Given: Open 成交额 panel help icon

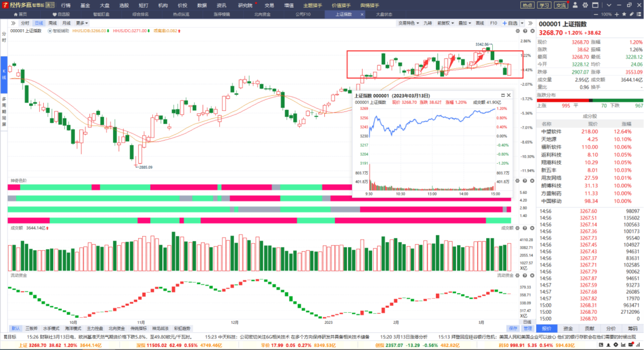Looking at the screenshot, I should coord(525,228).
